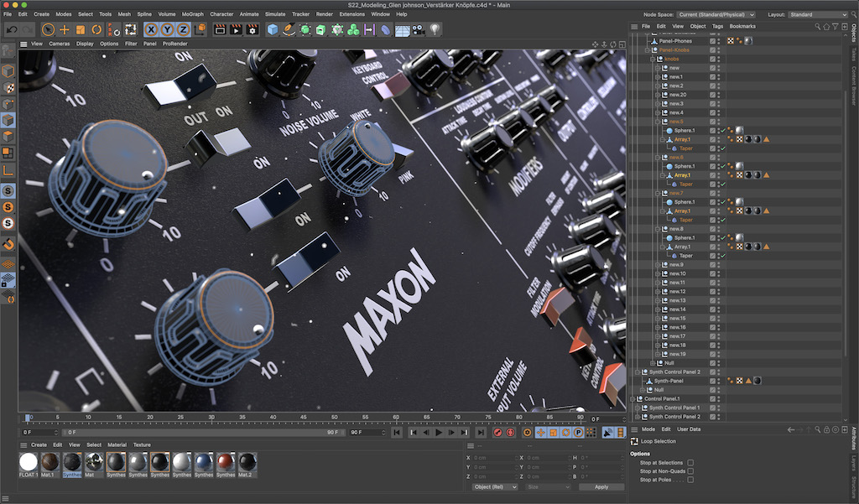Click Render to Picture Viewer icon

(236, 29)
